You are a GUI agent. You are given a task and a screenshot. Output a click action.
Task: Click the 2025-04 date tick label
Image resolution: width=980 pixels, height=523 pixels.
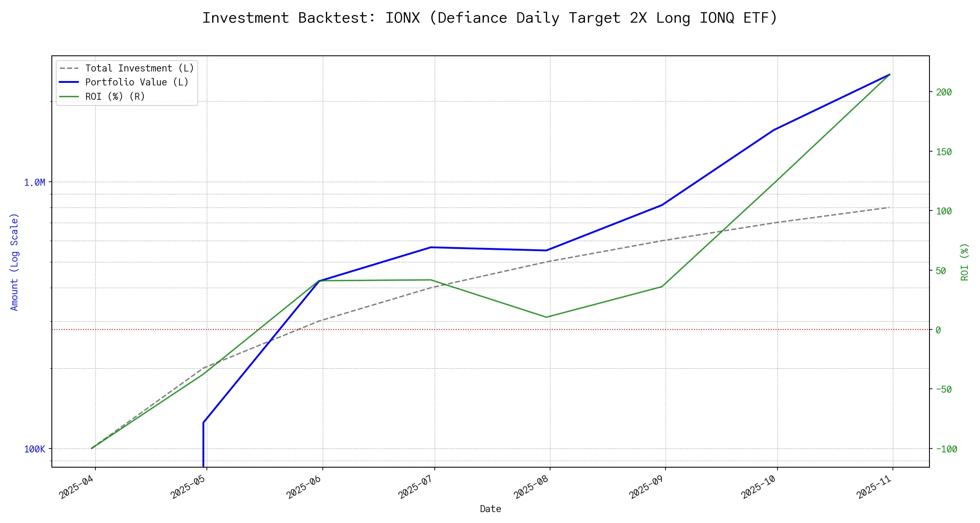[77, 487]
